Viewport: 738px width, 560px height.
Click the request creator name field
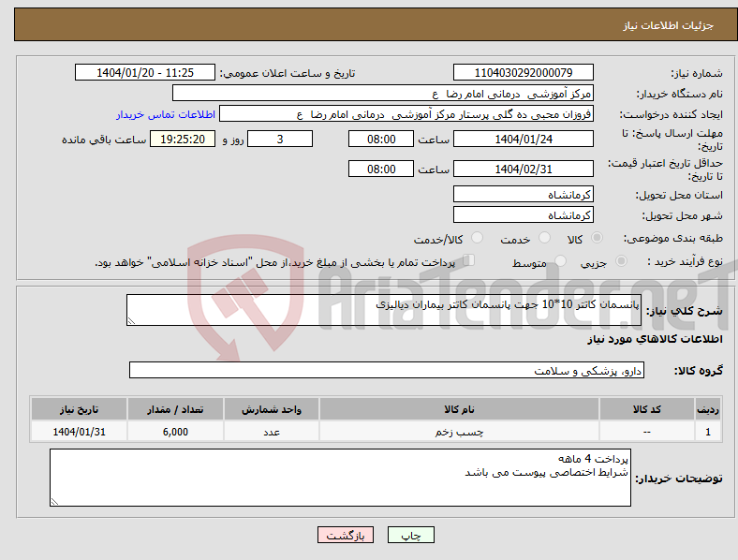406,114
